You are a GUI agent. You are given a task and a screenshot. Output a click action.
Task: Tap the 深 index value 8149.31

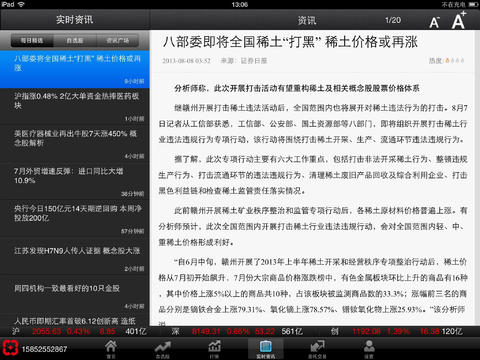coord(206,331)
